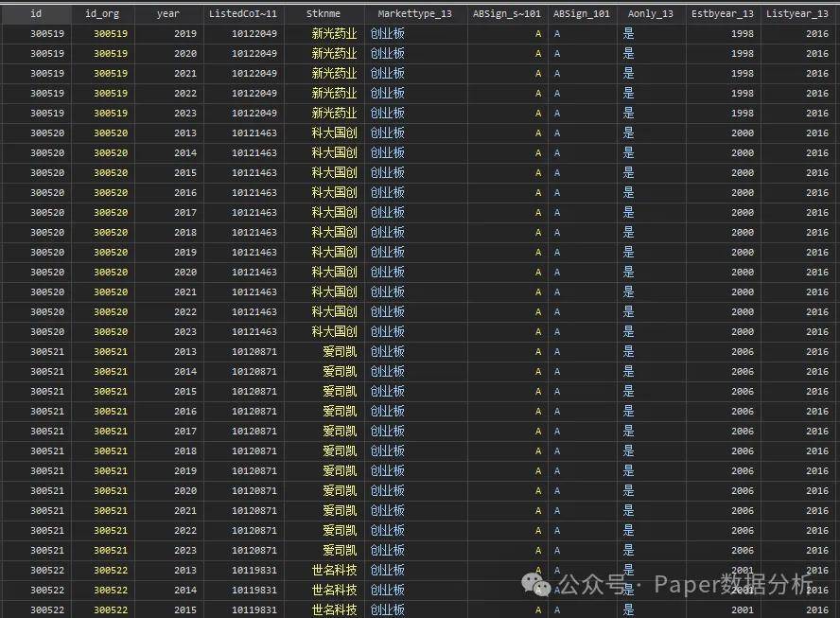The image size is (840, 618).
Task: Click the year column header
Action: [168, 14]
